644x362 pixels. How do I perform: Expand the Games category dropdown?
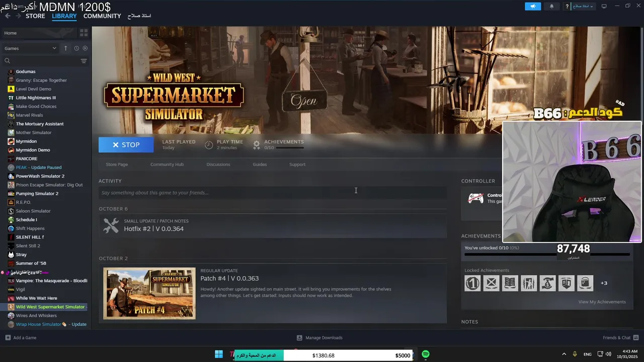[30, 48]
